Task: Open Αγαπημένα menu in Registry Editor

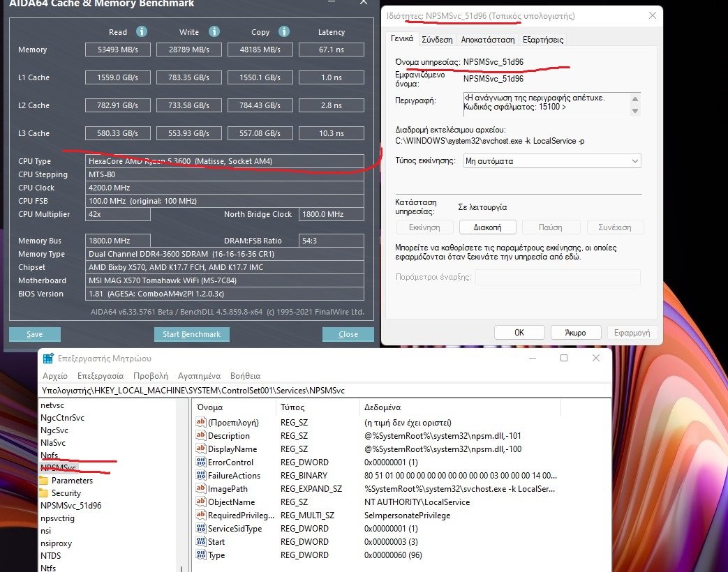Action: click(x=199, y=376)
